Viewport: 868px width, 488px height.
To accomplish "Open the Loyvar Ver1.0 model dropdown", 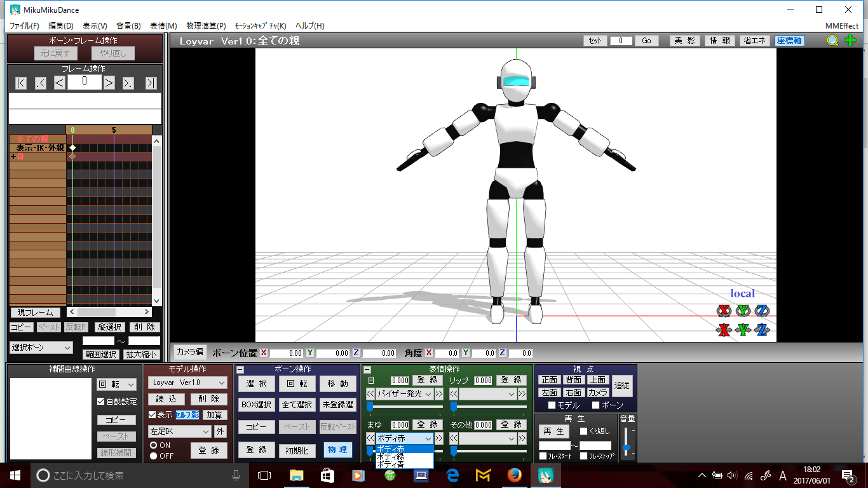I will click(x=187, y=383).
